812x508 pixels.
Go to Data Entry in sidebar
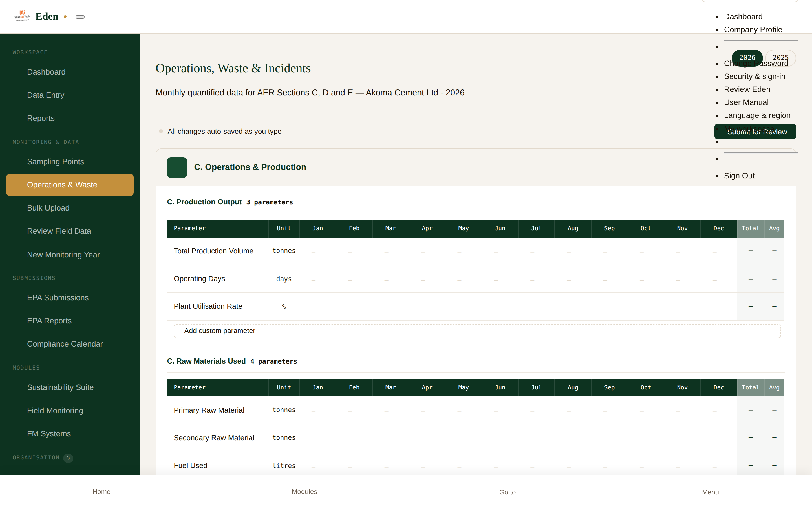(70, 95)
